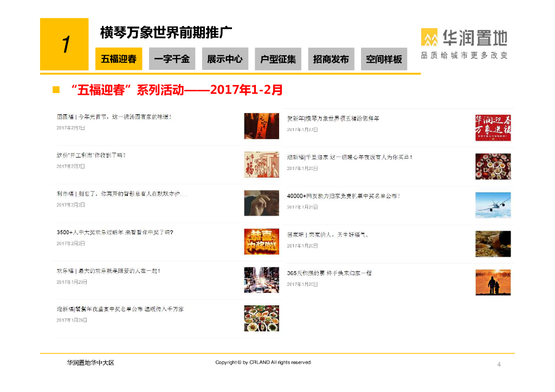Click the city traffic thumbnail for 欢乐福
This screenshot has width=555, height=392.
pyautogui.click(x=262, y=280)
